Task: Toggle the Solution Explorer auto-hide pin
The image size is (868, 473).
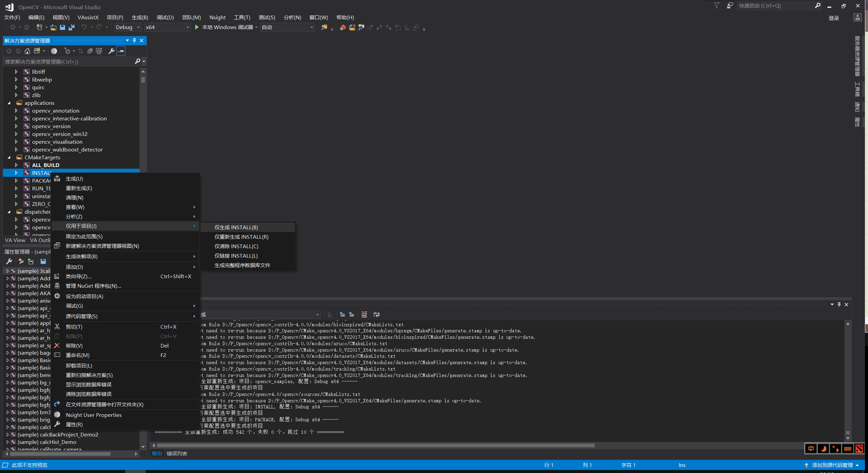Action: (134, 41)
